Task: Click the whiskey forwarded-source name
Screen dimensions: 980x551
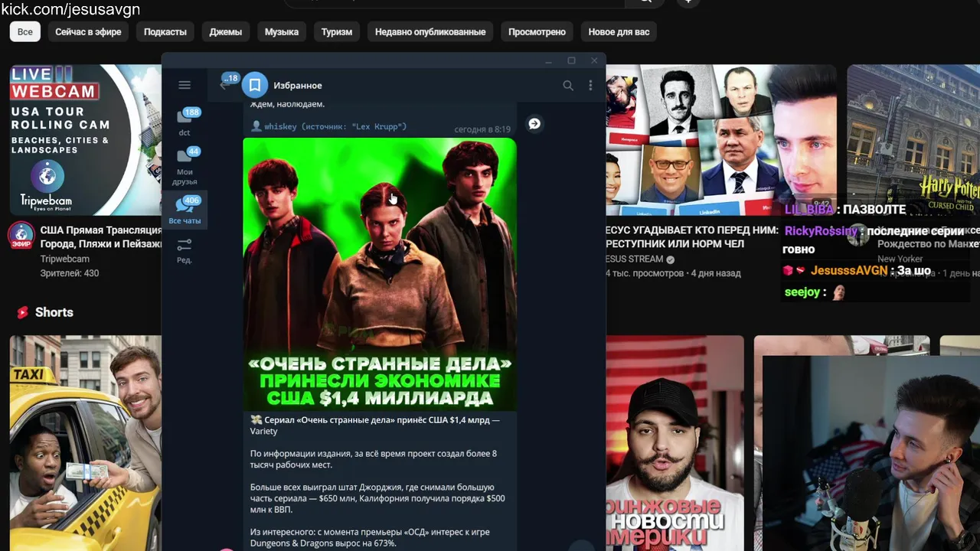Action: (280, 126)
